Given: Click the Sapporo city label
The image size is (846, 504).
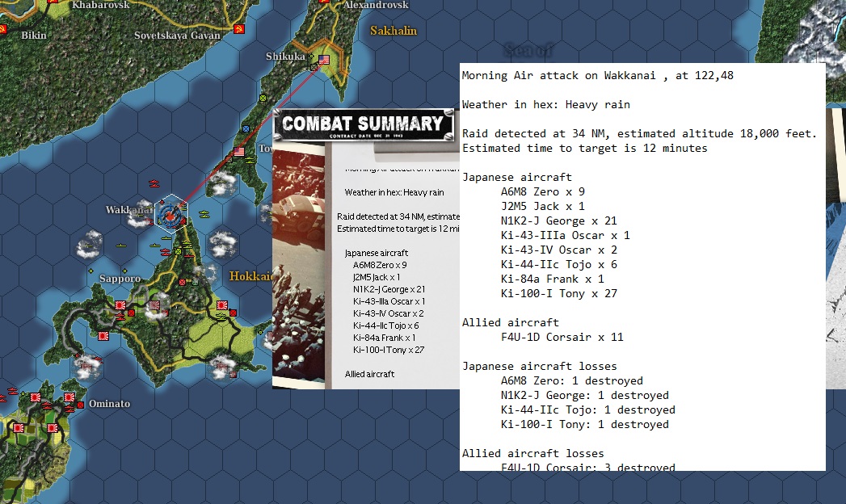Looking at the screenshot, I should pyautogui.click(x=120, y=279).
